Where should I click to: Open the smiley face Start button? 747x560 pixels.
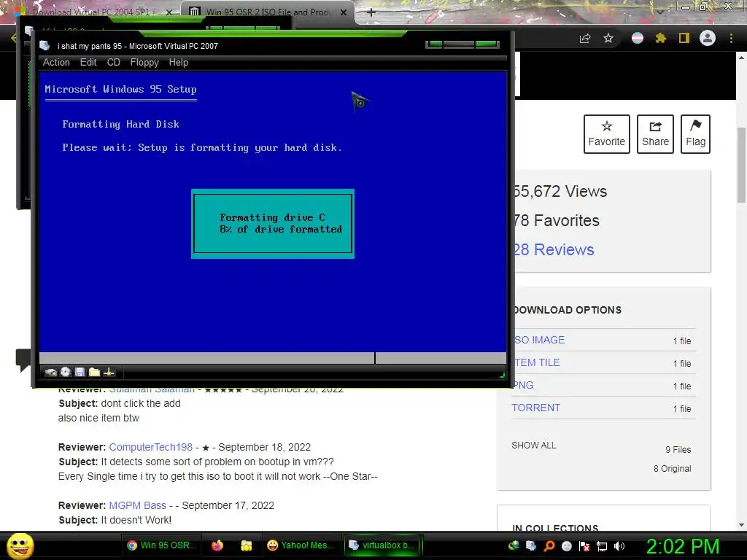tap(20, 545)
